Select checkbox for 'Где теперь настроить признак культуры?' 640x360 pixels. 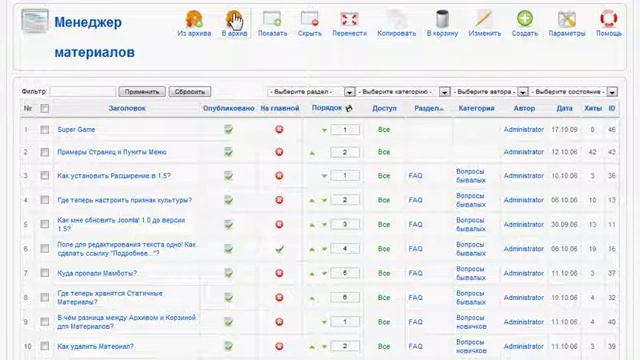tap(44, 200)
